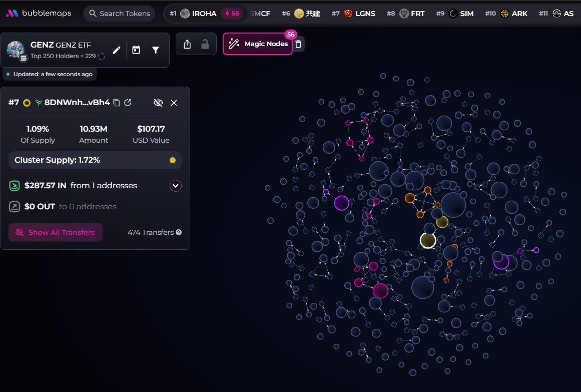Focus the Search Tokens field
Viewport: 581px width, 392px height.
tap(119, 14)
